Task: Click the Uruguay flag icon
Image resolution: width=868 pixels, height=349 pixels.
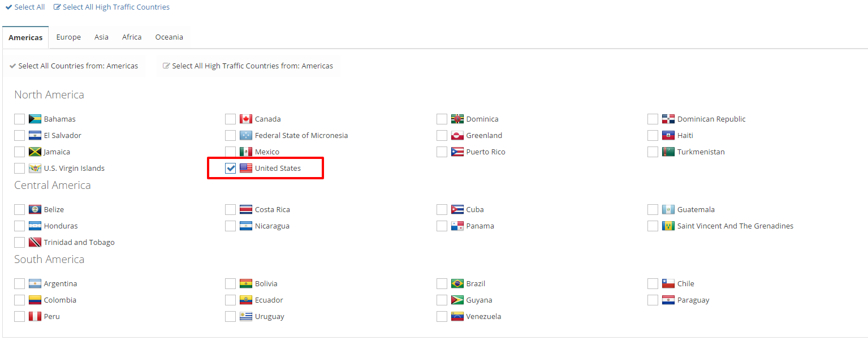Action: pos(246,316)
